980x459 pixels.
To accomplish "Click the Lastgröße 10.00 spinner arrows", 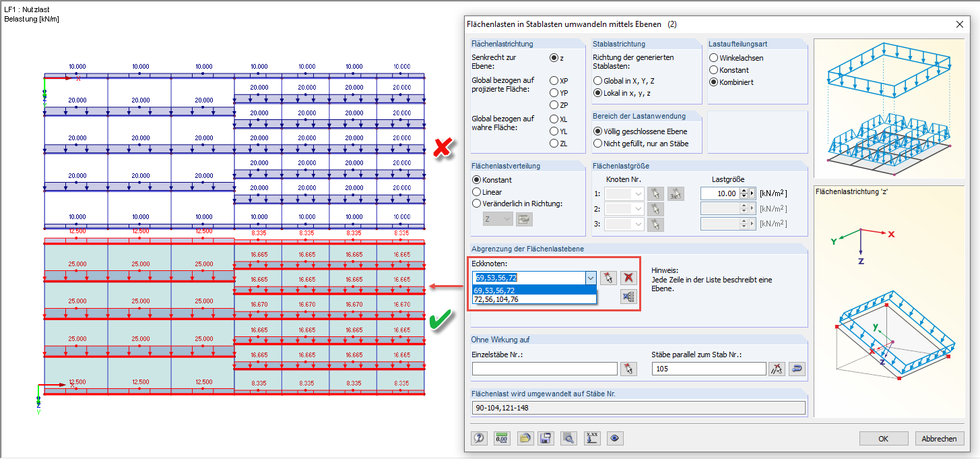I will [744, 193].
